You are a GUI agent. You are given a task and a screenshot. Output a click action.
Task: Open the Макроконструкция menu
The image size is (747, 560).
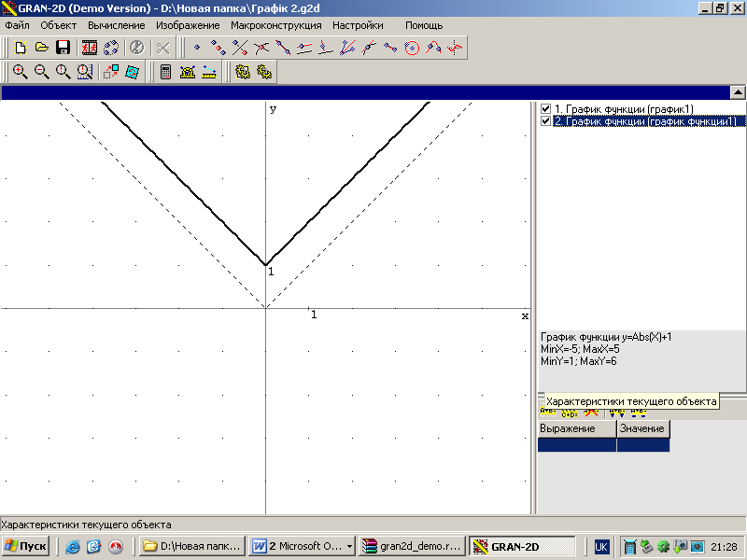pyautogui.click(x=275, y=25)
